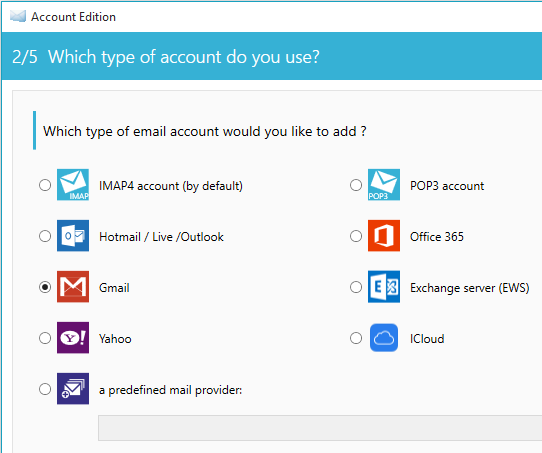The image size is (542, 453).
Task: Click the IMAP envelope icon
Action: (73, 185)
